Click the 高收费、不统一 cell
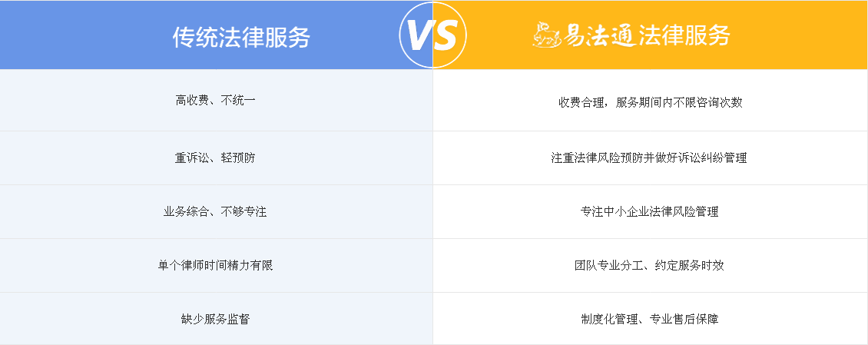 click(x=217, y=100)
